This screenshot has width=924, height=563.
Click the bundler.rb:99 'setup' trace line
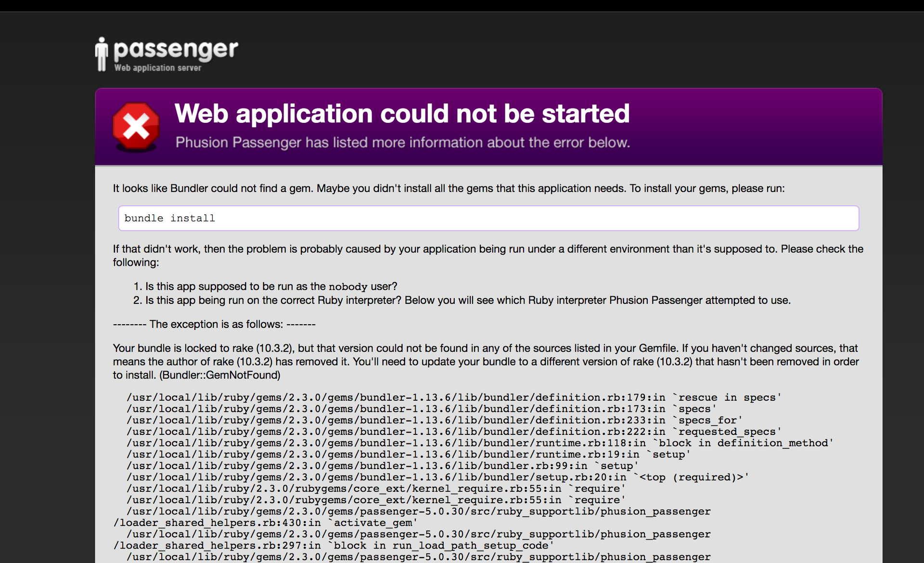coord(383,466)
